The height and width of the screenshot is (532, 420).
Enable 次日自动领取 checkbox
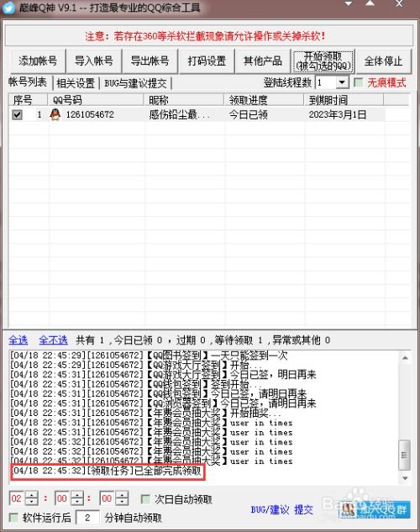coord(145,499)
